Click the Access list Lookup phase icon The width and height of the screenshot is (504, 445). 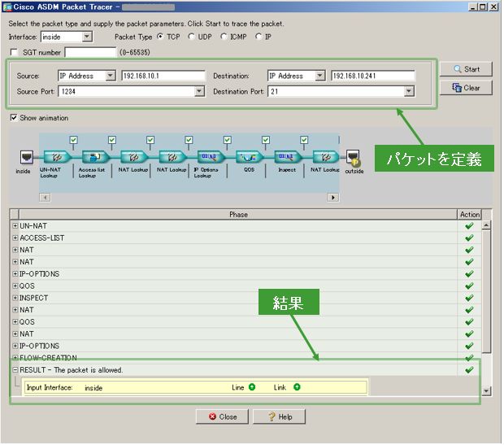(95, 157)
